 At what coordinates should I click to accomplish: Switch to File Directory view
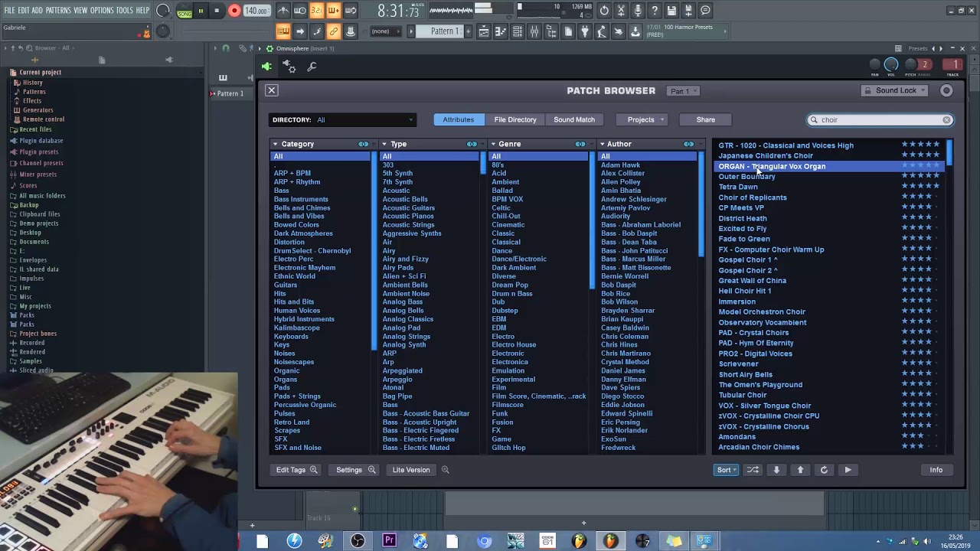[x=515, y=119]
